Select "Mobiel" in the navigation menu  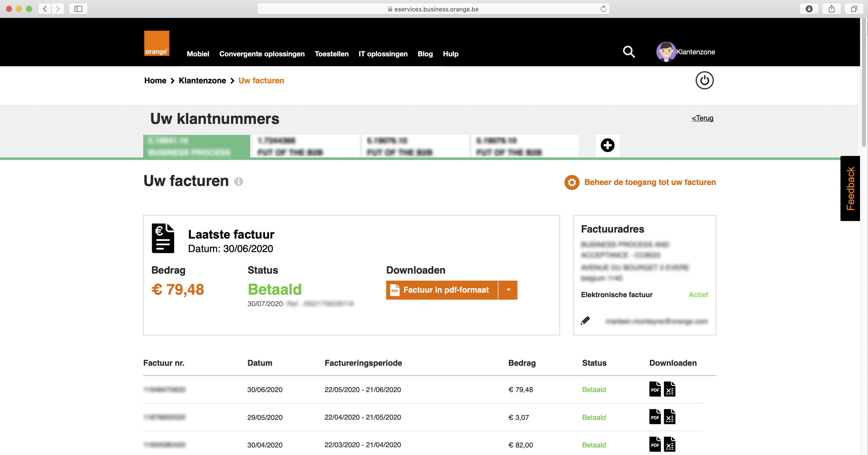(198, 54)
